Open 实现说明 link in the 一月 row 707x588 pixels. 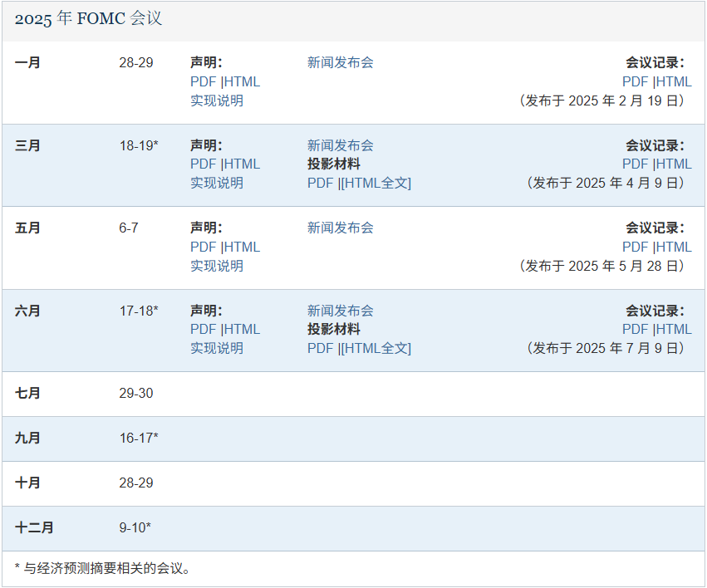[x=217, y=100]
